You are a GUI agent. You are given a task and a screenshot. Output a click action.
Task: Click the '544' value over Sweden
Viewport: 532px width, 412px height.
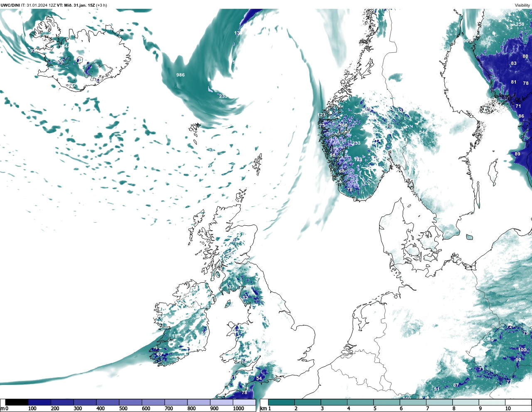pos(423,132)
